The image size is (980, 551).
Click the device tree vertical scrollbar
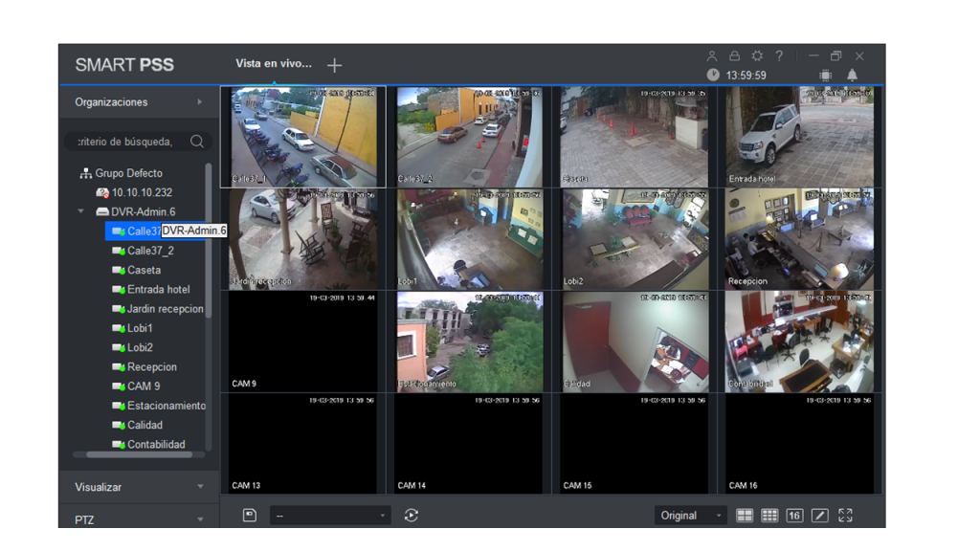click(208, 240)
